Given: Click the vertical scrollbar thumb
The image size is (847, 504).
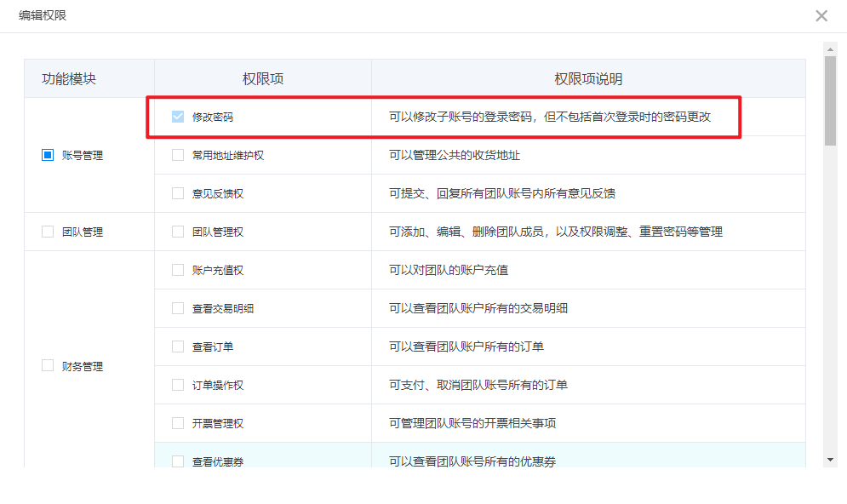Looking at the screenshot, I should [x=830, y=102].
